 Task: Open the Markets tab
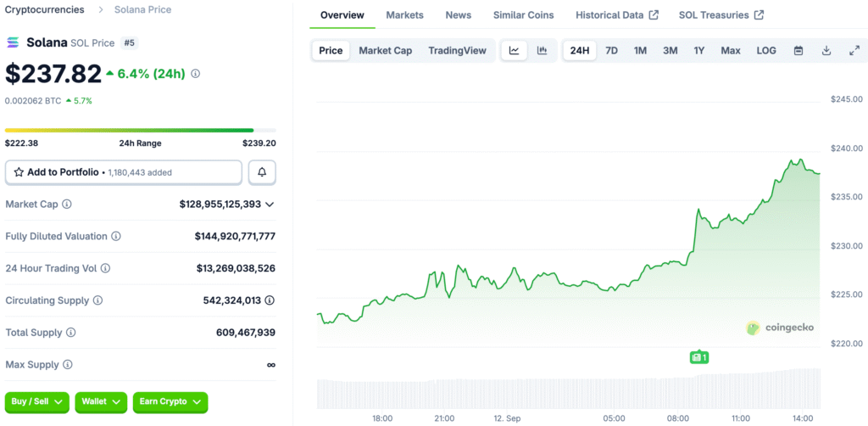tap(404, 15)
